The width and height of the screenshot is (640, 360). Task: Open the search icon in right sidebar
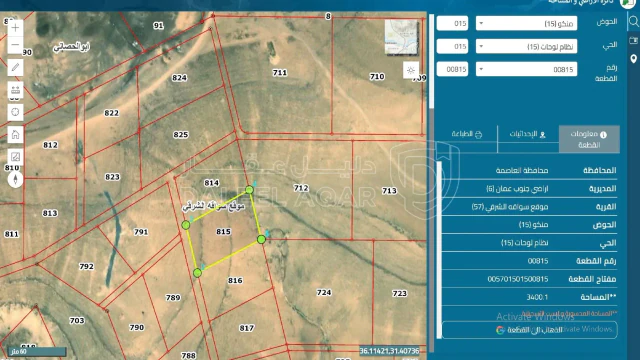pyautogui.click(x=633, y=21)
